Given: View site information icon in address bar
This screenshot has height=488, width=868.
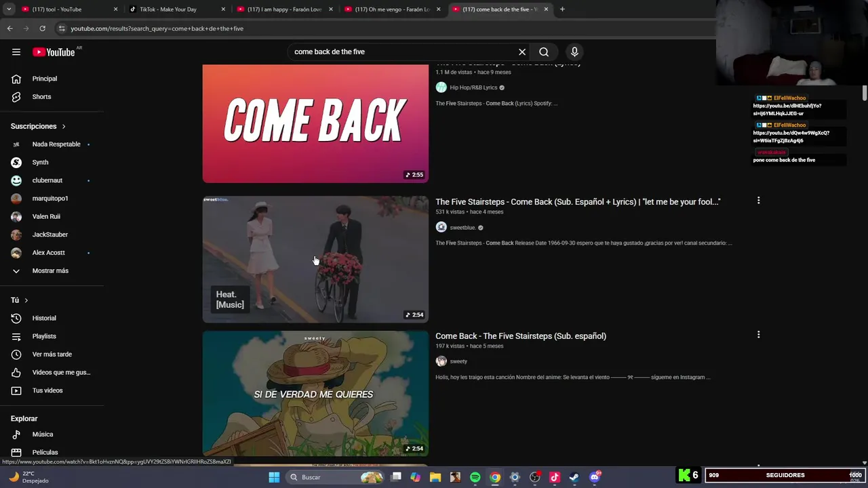Looking at the screenshot, I should (x=62, y=28).
